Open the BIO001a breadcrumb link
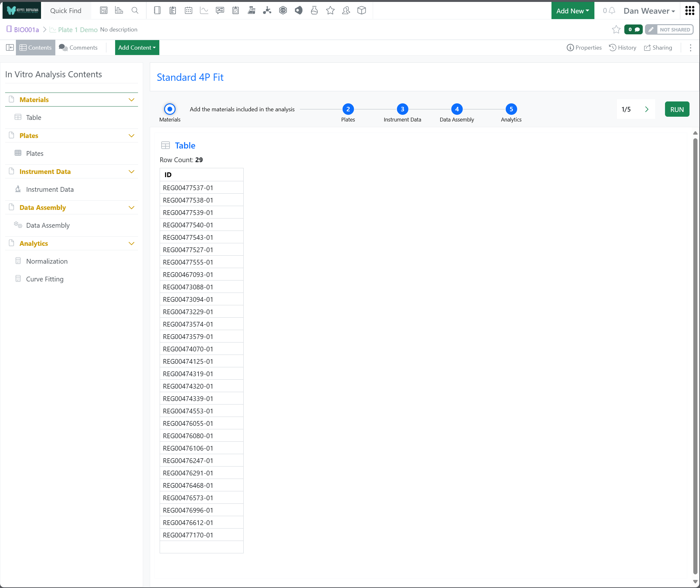 click(26, 30)
